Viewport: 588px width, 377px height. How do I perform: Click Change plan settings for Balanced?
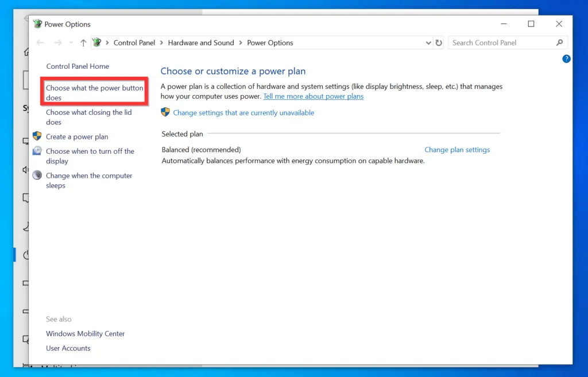click(457, 150)
